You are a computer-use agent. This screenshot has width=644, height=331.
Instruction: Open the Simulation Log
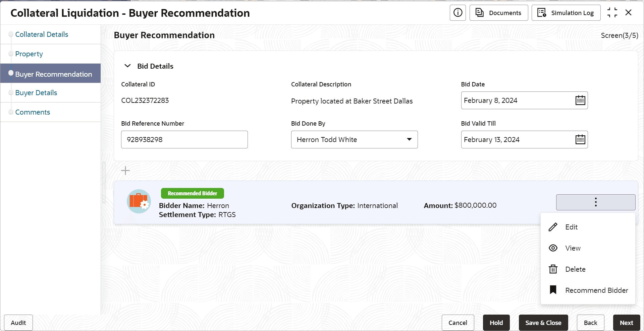(x=566, y=13)
